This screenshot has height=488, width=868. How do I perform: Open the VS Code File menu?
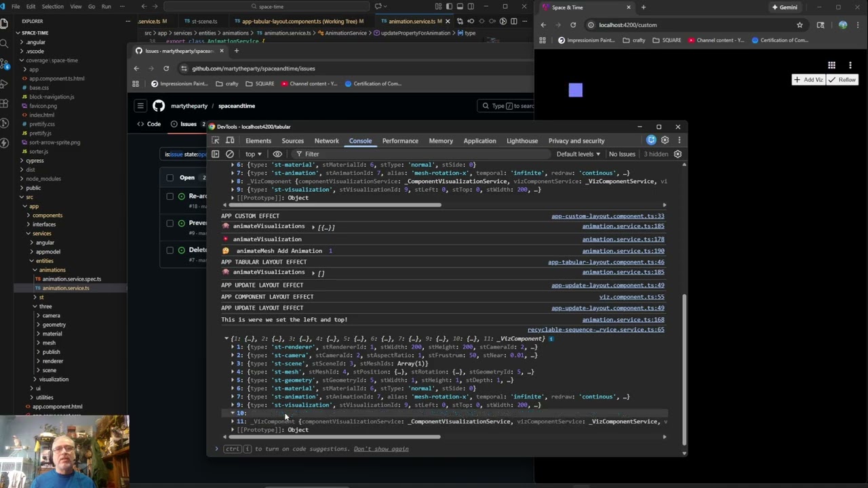[15, 6]
